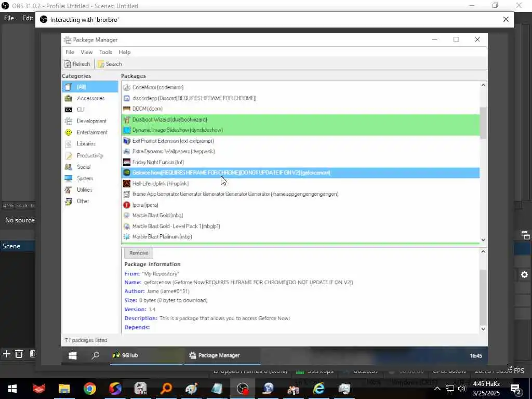The height and width of the screenshot is (399, 532).
Task: Open File Explorer from host taskbar
Action: click(64, 389)
